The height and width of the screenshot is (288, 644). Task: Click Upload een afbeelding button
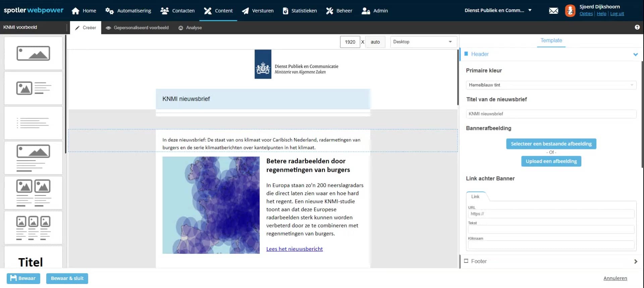(x=551, y=161)
